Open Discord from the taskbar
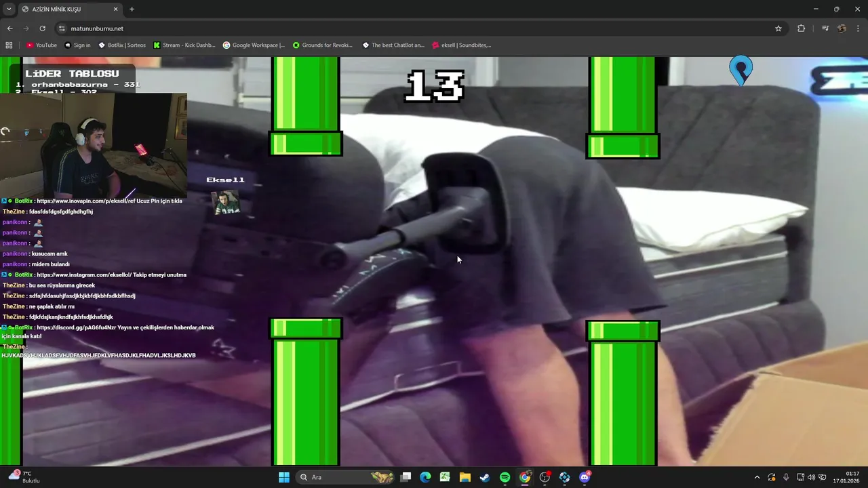Image resolution: width=868 pixels, height=488 pixels. pos(585,477)
